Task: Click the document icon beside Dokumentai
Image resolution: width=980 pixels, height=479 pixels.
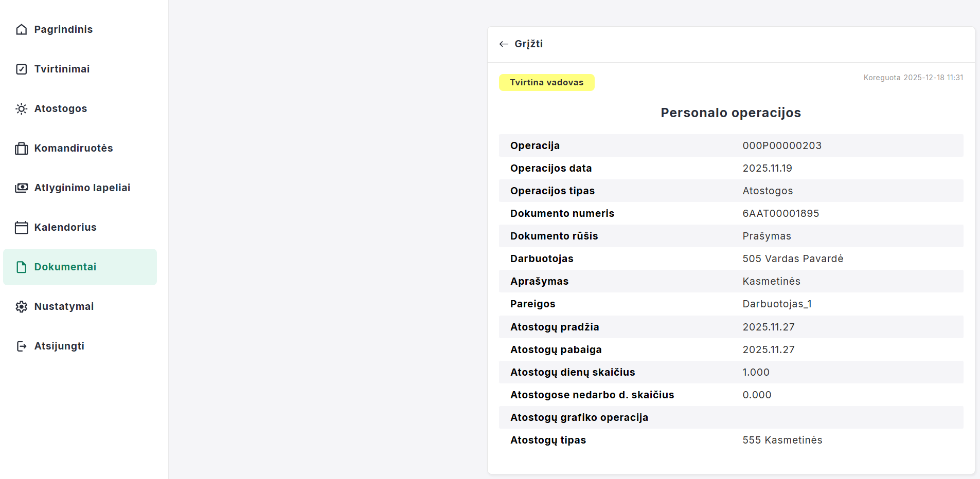Action: coord(21,267)
